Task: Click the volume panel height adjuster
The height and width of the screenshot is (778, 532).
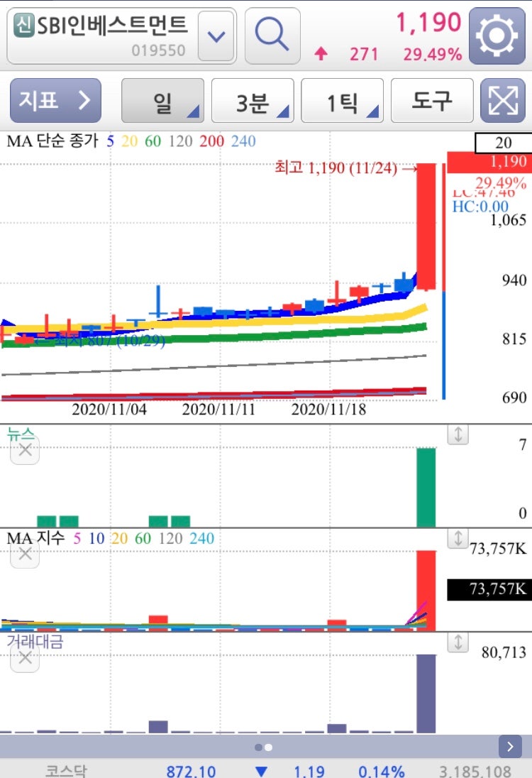Action: click(x=458, y=538)
